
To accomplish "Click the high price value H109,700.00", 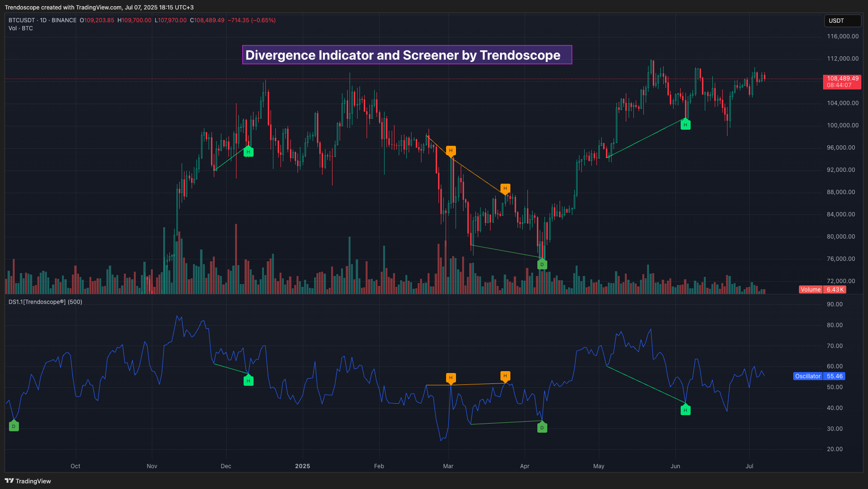I will coord(134,20).
